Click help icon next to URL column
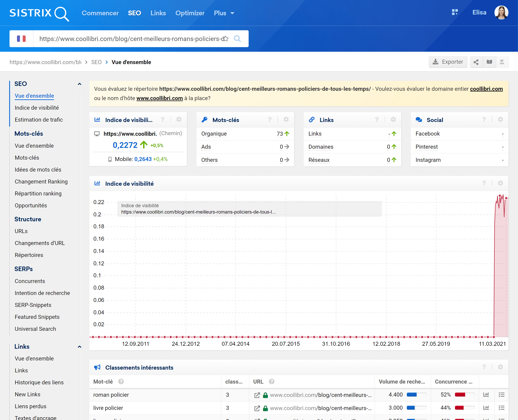The image size is (518, 420). 272,382
